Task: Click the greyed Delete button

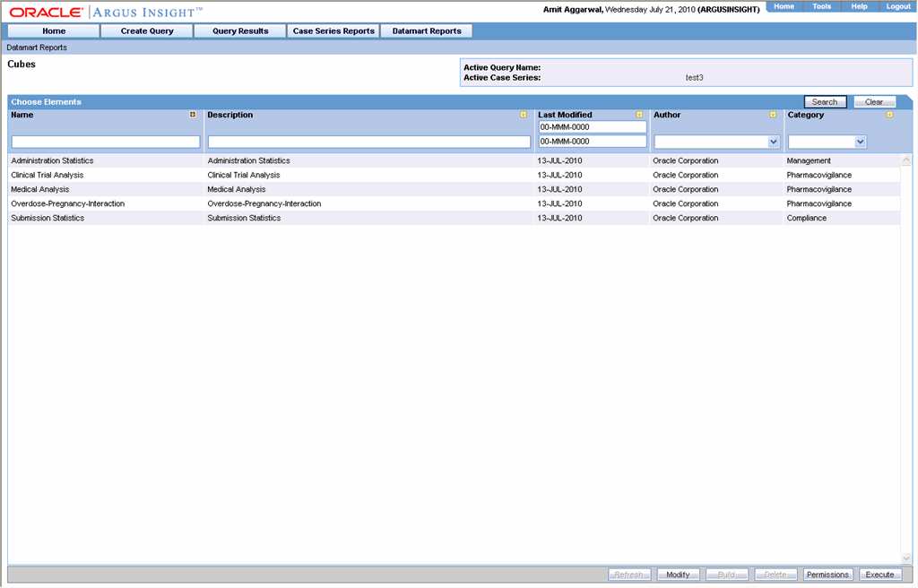Action: click(775, 575)
